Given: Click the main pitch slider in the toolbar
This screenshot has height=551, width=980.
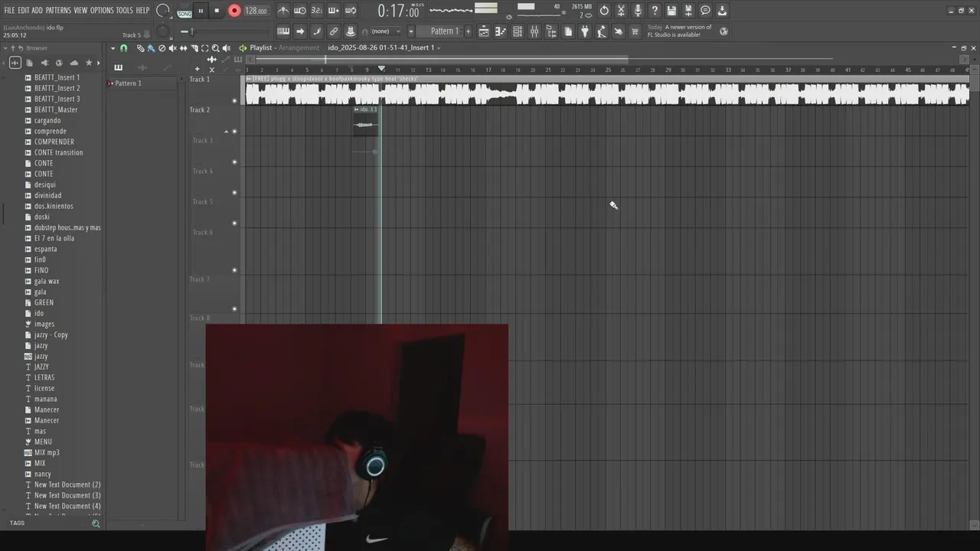Looking at the screenshot, I should pyautogui.click(x=226, y=31).
